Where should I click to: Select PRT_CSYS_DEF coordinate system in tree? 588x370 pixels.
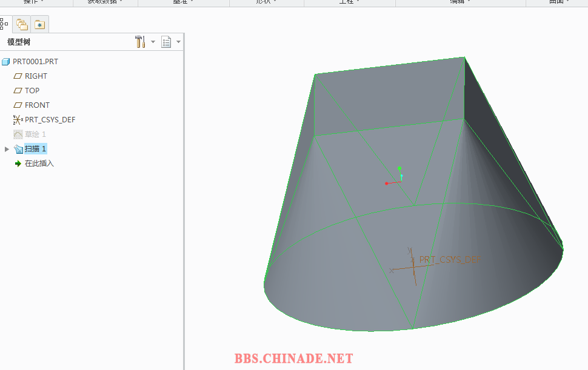click(50, 120)
